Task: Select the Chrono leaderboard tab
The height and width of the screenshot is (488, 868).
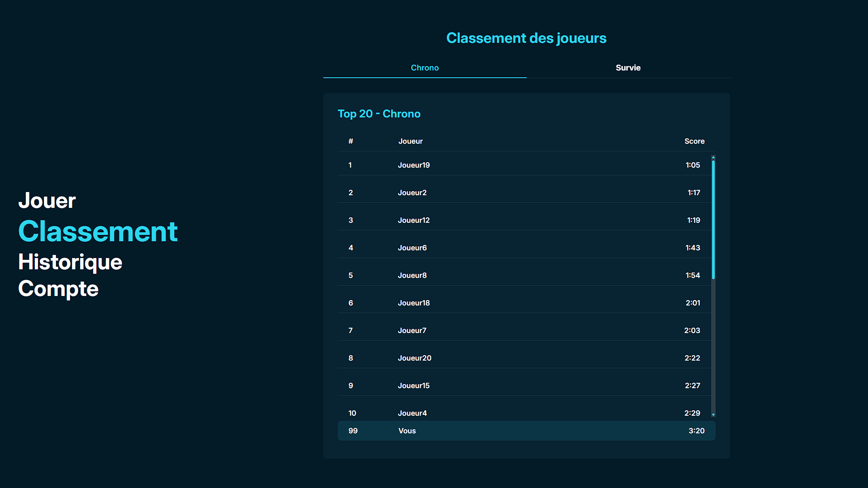Action: pyautogui.click(x=425, y=68)
